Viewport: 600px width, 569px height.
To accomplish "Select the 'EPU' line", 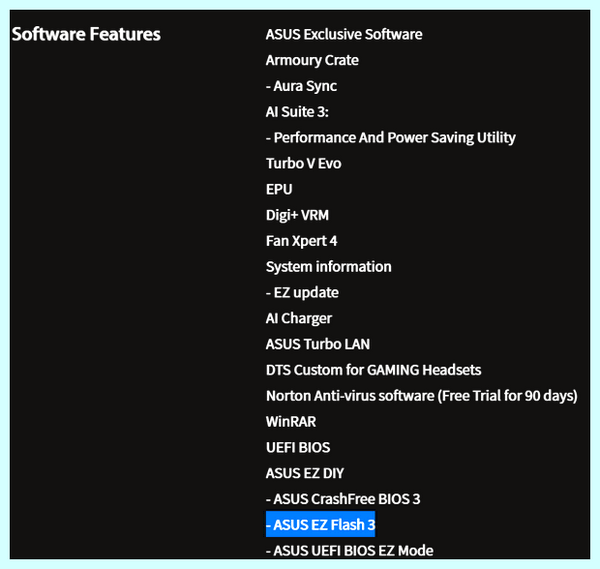I will [279, 189].
